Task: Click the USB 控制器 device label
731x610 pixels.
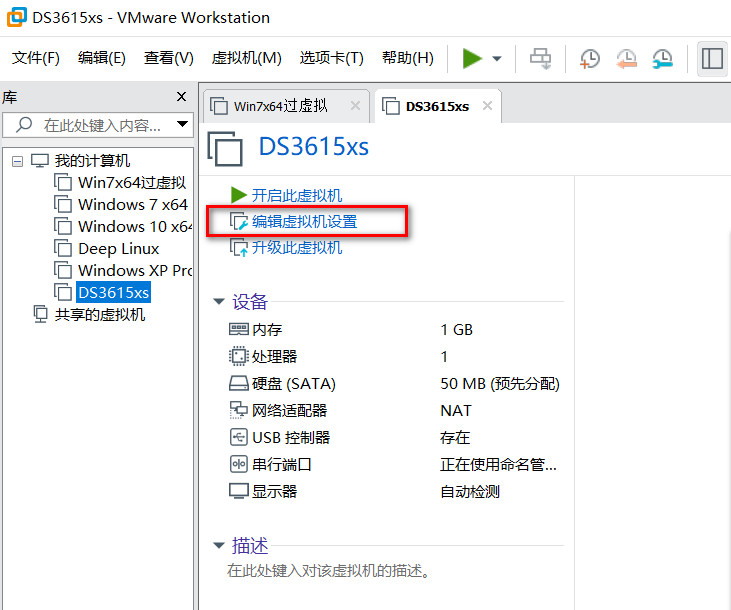Action: (291, 437)
